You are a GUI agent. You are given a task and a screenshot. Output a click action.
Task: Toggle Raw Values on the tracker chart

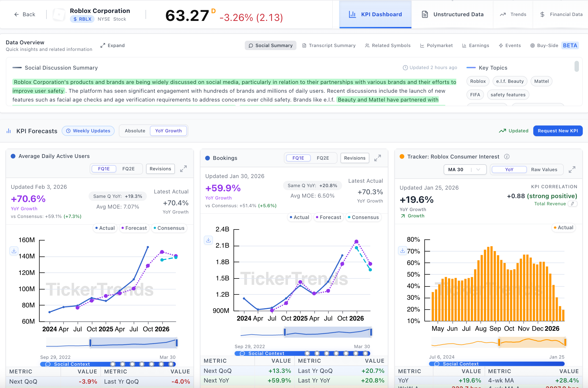544,170
